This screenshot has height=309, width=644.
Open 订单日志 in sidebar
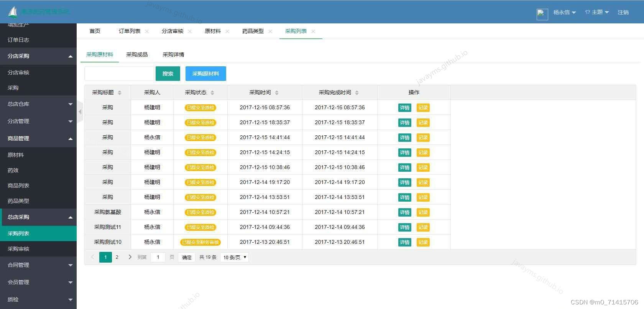point(38,40)
